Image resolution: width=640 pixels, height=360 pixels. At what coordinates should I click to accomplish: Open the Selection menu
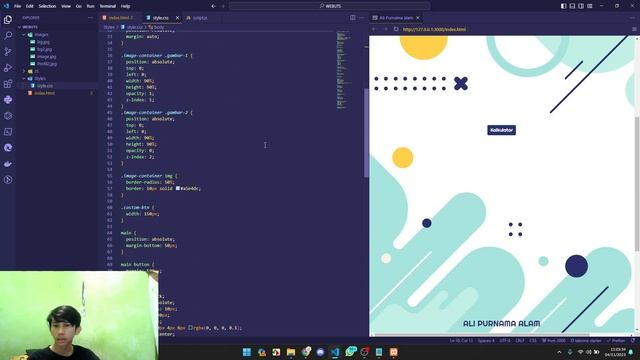click(x=47, y=6)
